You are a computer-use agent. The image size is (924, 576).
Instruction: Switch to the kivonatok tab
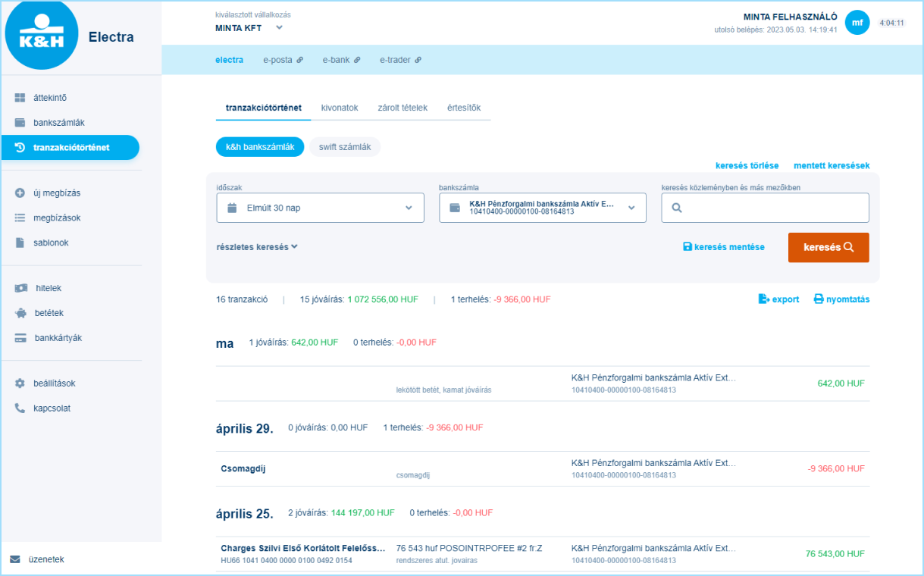pyautogui.click(x=339, y=108)
